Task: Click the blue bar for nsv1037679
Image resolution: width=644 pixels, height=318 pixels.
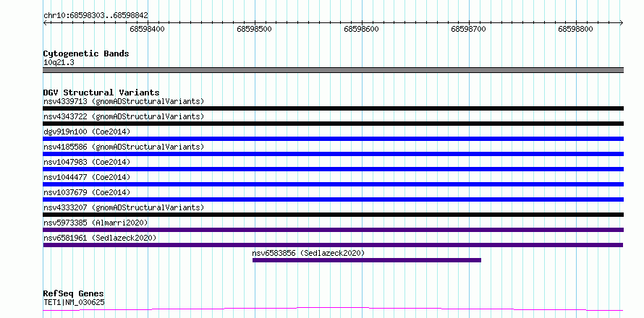Action: [x=333, y=199]
